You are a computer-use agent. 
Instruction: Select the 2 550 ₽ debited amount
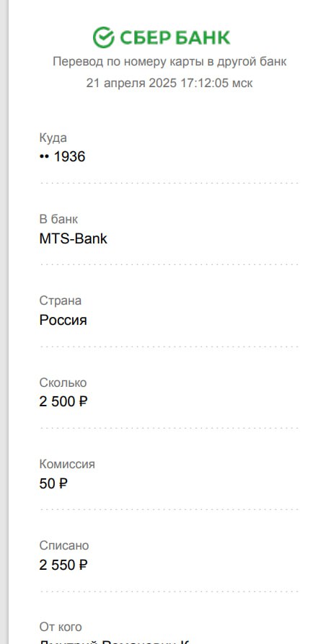pos(63,565)
